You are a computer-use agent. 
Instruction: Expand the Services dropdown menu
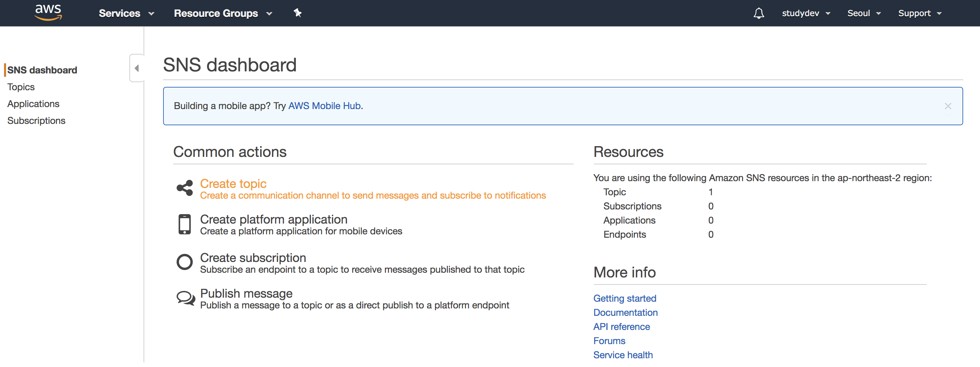(126, 13)
